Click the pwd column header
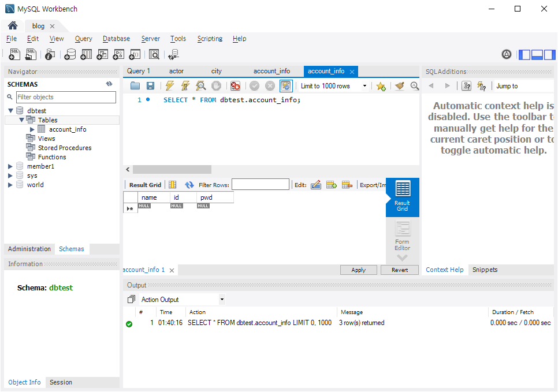The image size is (558, 392). tap(215, 197)
